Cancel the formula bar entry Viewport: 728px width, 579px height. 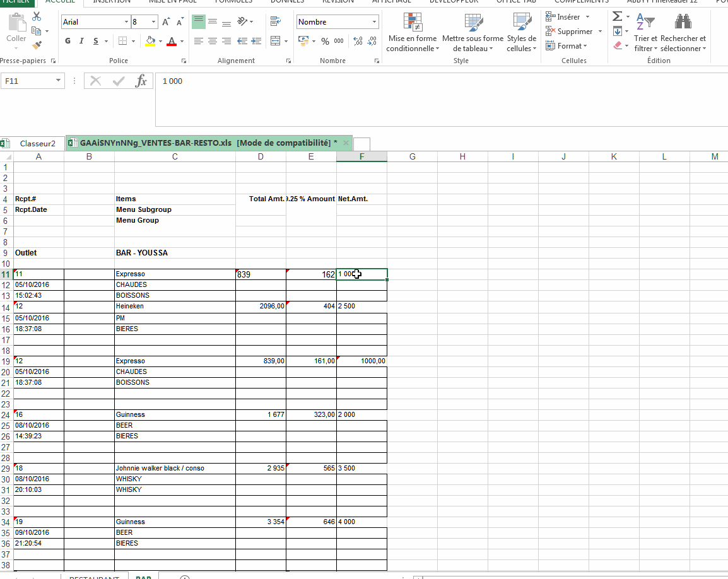[96, 81]
